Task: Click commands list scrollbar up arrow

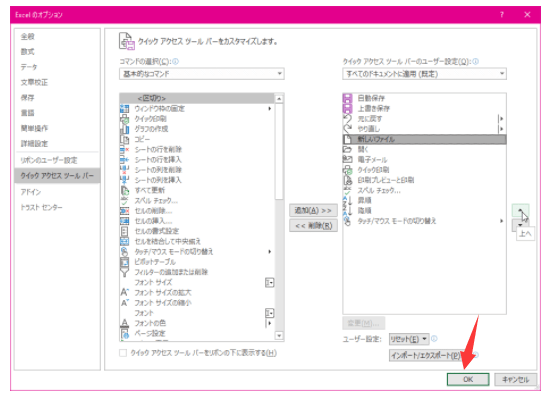Action: [279, 99]
